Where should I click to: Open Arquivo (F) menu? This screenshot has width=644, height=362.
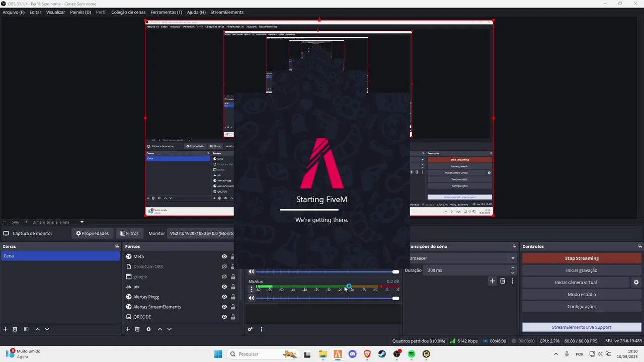pos(14,12)
